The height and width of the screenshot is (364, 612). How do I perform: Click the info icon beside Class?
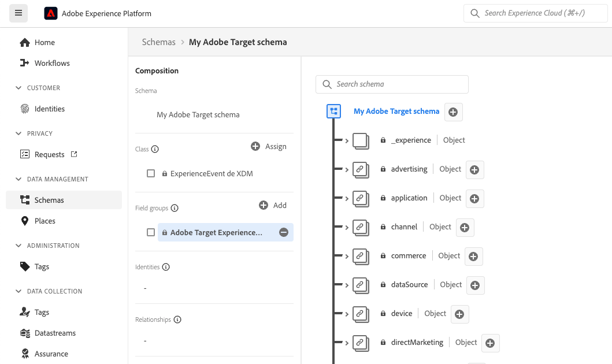(x=155, y=149)
